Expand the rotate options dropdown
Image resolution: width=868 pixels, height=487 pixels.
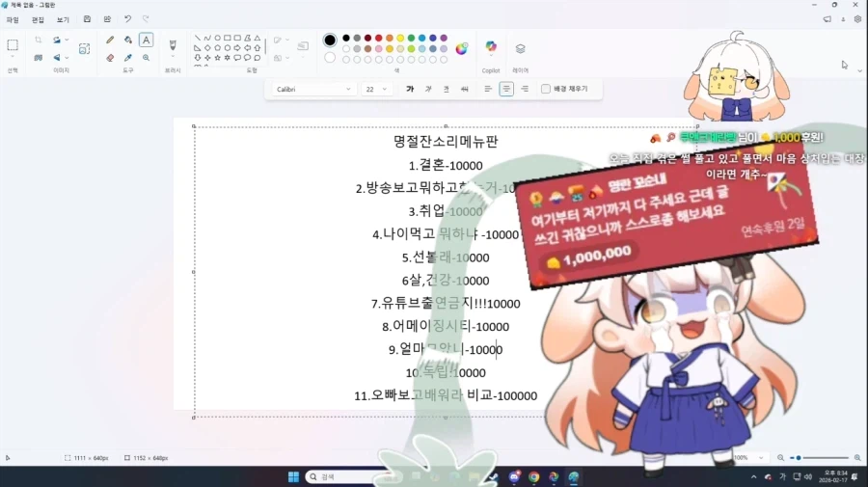[67, 40]
